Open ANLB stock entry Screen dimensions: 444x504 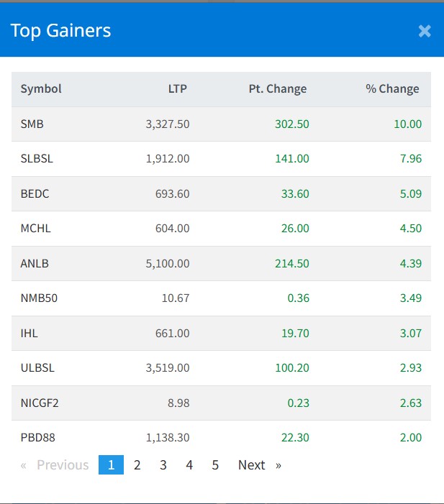coord(35,263)
